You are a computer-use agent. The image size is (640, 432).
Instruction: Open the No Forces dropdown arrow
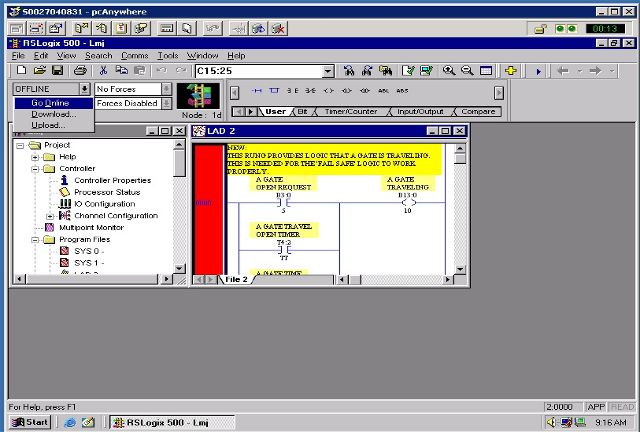[x=166, y=89]
